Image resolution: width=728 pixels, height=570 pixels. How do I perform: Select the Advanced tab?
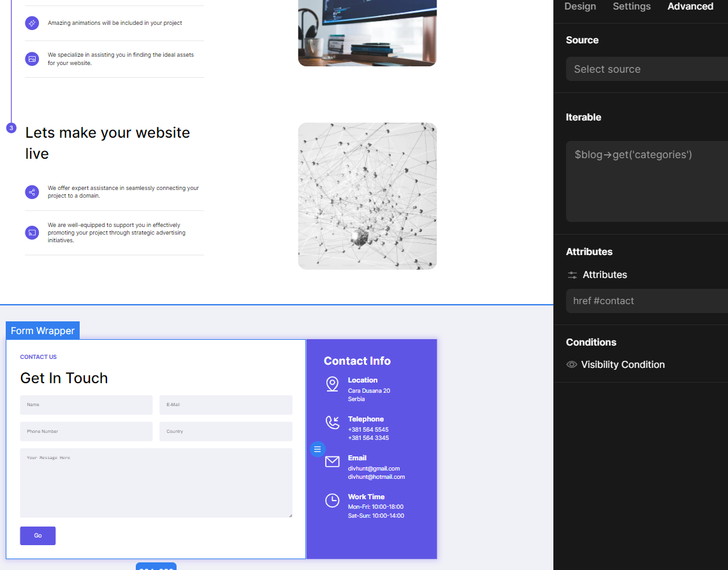pos(690,6)
